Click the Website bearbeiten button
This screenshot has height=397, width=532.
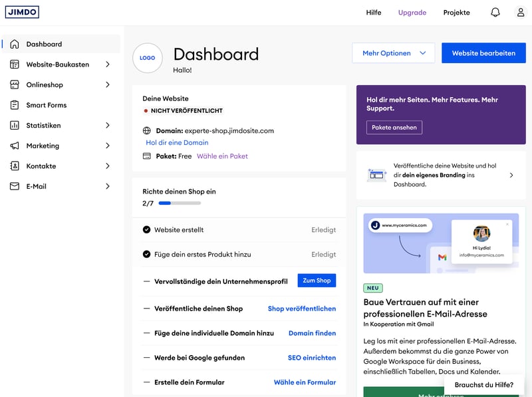pyautogui.click(x=483, y=53)
